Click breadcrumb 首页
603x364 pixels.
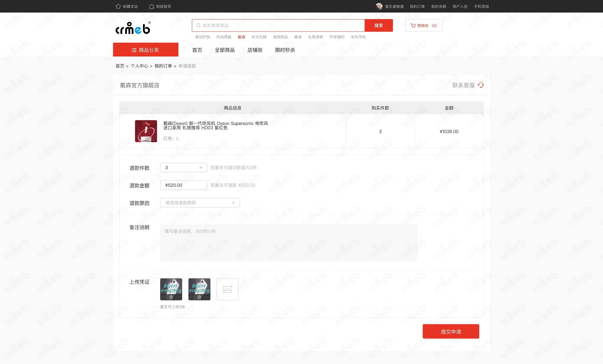click(120, 66)
